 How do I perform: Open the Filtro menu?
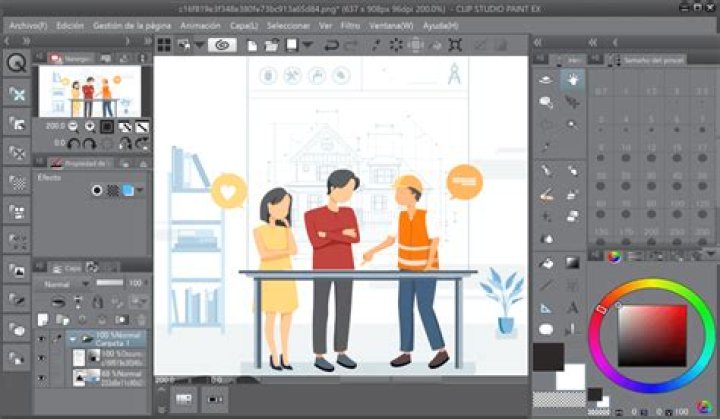[352, 25]
